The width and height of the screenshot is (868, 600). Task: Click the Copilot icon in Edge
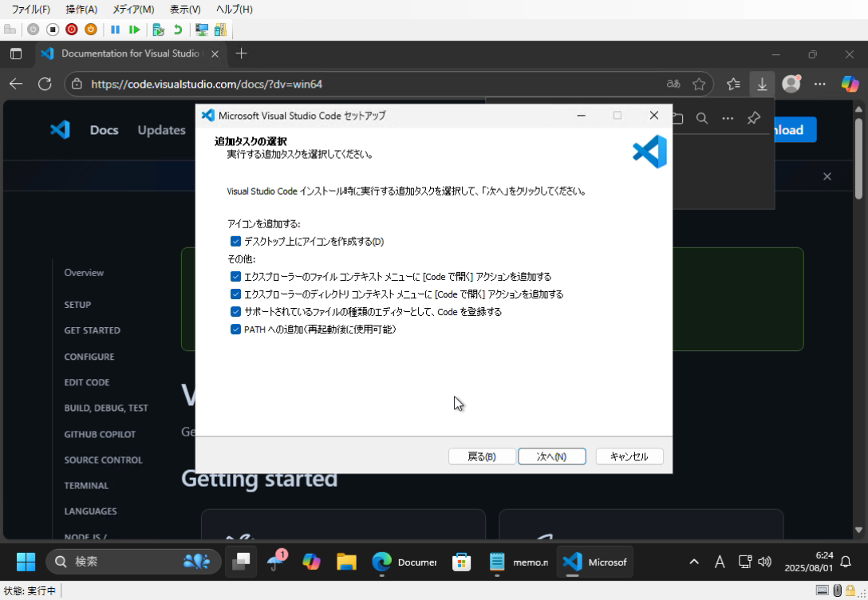point(850,84)
